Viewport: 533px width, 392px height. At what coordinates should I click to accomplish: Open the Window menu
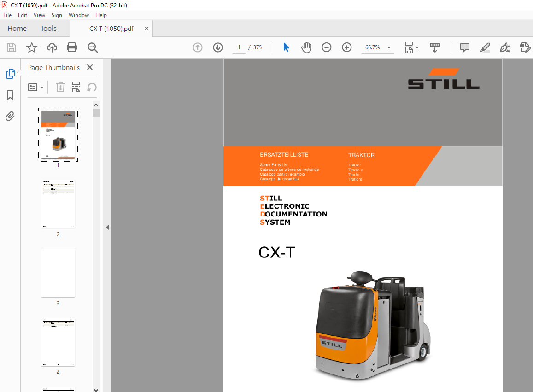click(78, 15)
